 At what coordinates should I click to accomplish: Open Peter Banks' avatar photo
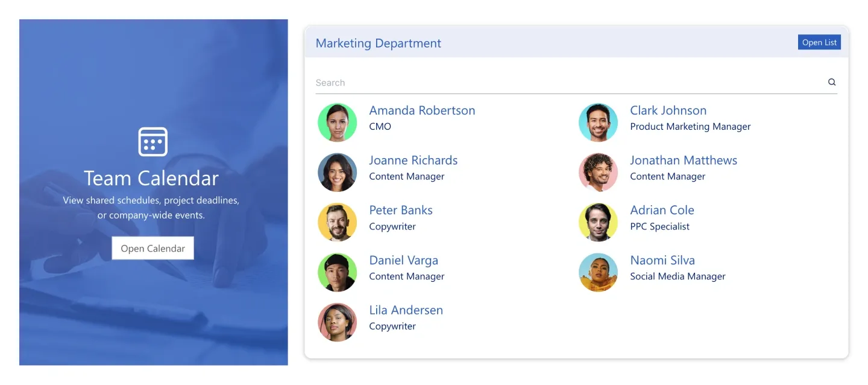tap(338, 222)
